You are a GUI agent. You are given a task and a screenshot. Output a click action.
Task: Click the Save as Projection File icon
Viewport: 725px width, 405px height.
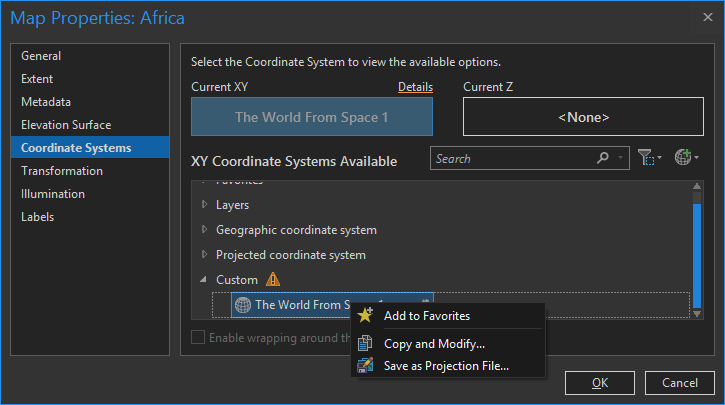pyautogui.click(x=365, y=365)
